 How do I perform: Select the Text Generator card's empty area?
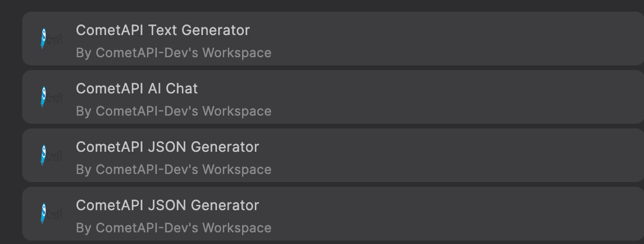452,38
